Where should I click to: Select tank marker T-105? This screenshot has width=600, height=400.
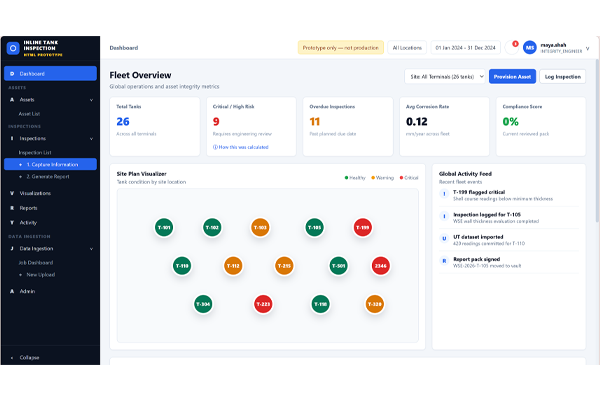(x=315, y=227)
